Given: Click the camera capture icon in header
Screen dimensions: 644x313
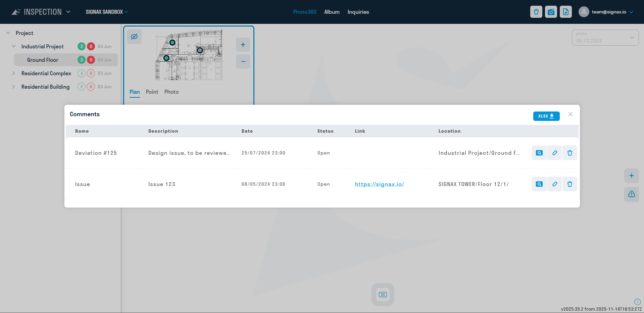Looking at the screenshot, I should tap(551, 12).
